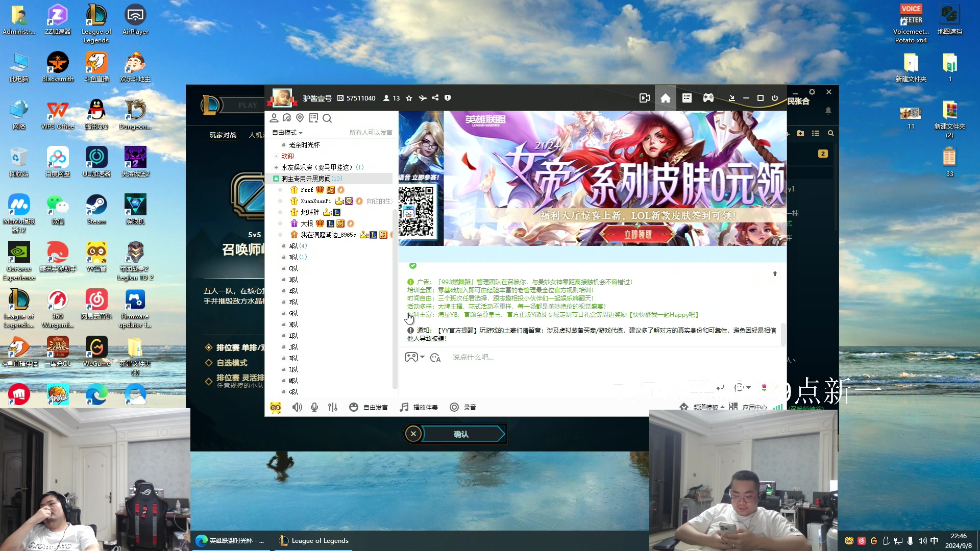980x551 pixels.
Task: Open the user profile icon above channel list
Action: 274,118
